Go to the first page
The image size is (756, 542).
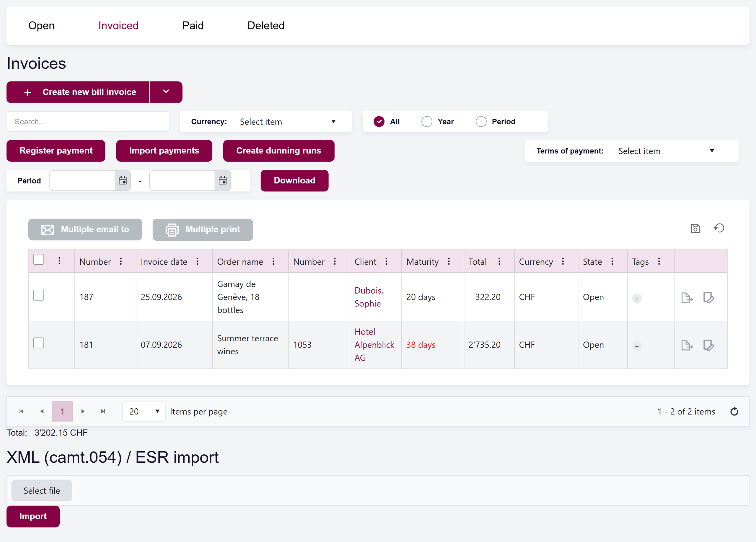pos(21,411)
